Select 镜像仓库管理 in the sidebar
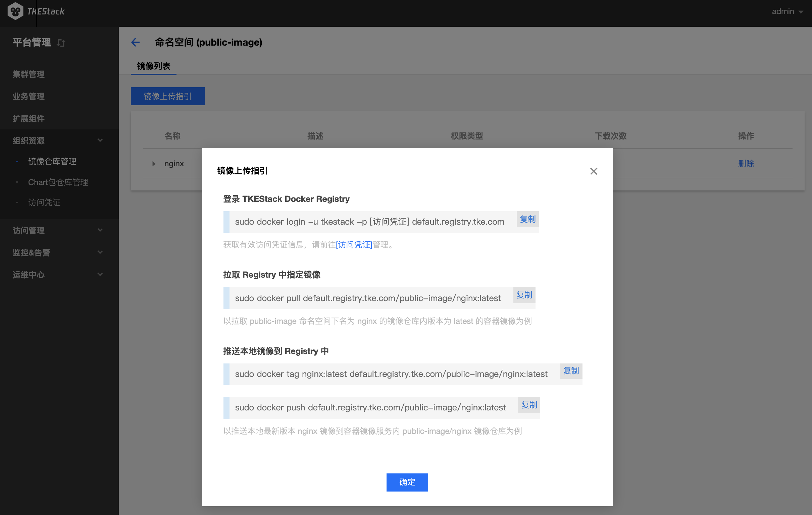The image size is (812, 515). tap(52, 162)
